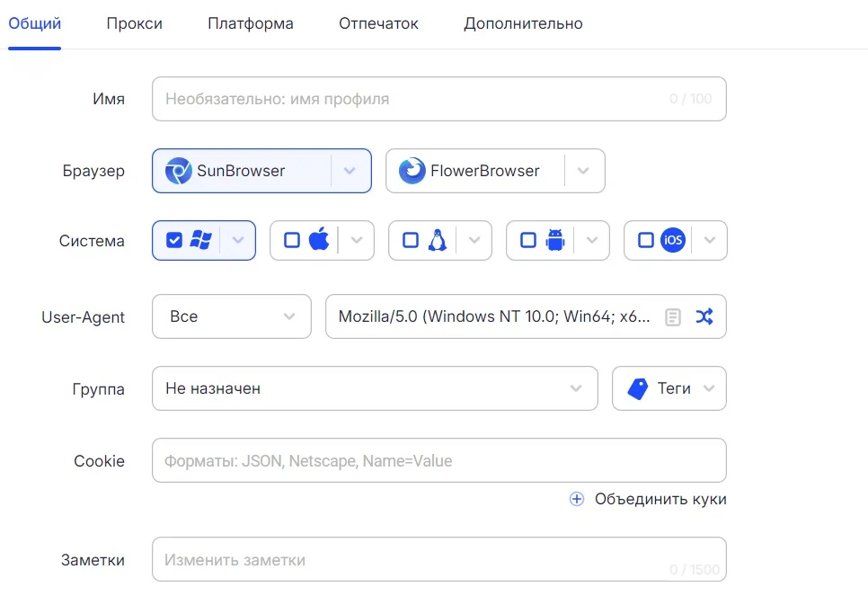The width and height of the screenshot is (868, 596).
Task: Expand the Linux version dropdown arrow
Action: tap(474, 240)
